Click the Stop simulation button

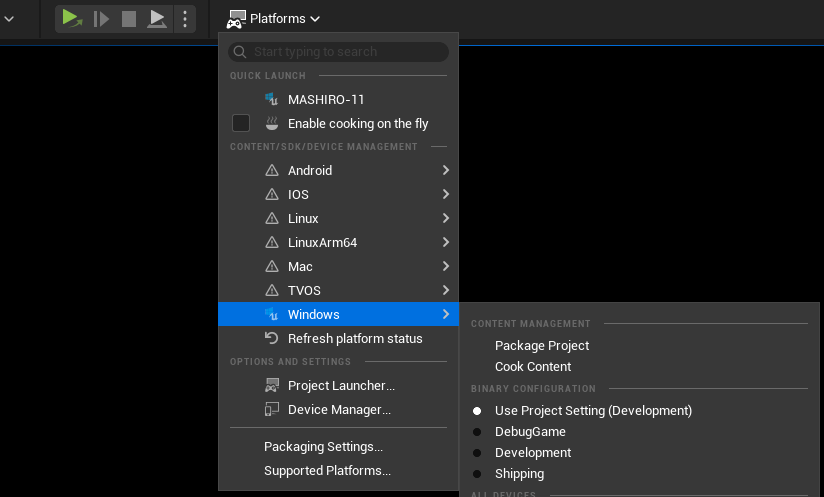[x=129, y=19]
